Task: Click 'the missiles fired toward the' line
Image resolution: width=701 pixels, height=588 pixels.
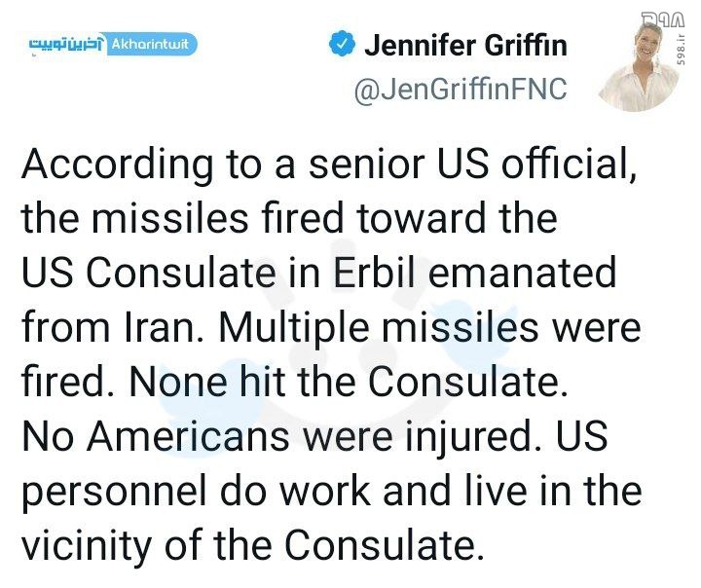Action: click(x=289, y=219)
